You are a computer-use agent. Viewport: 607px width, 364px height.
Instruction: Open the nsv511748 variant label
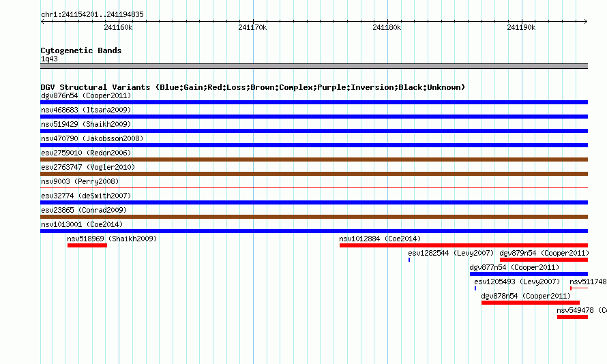[x=588, y=282]
